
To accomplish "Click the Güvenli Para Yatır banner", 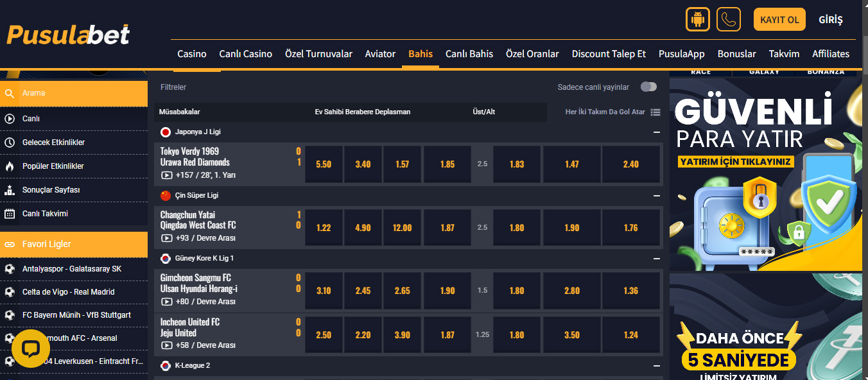I will [765, 174].
